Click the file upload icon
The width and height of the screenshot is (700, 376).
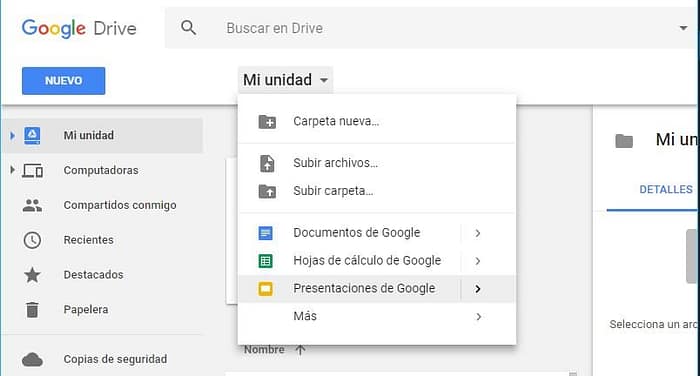(x=267, y=163)
